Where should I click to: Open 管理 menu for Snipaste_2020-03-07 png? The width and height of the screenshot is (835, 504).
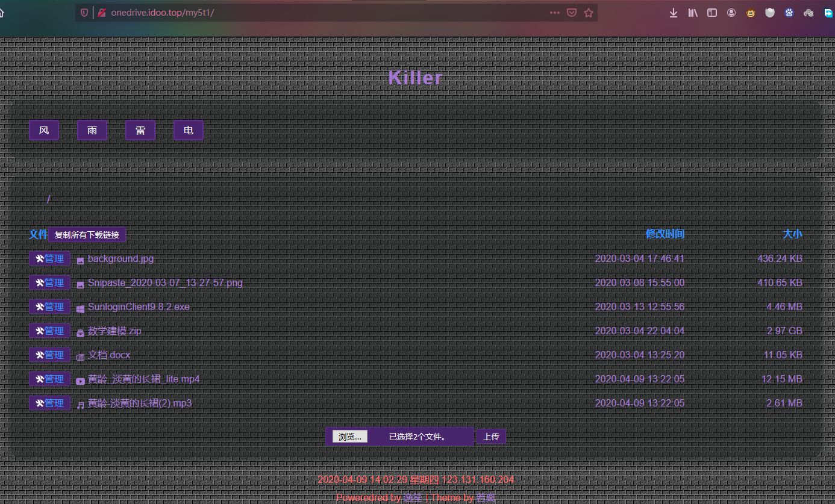(x=50, y=283)
